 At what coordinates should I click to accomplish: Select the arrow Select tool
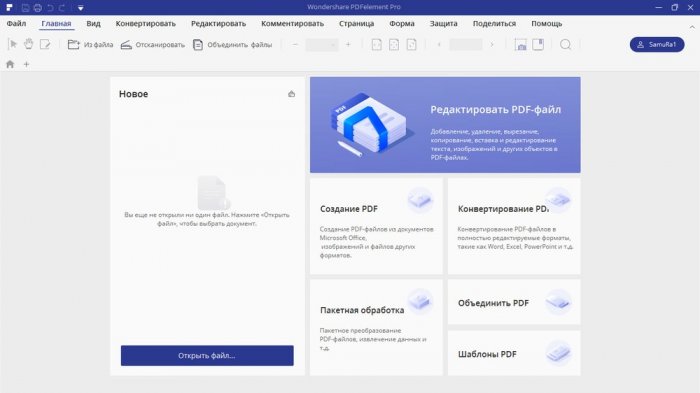point(12,44)
